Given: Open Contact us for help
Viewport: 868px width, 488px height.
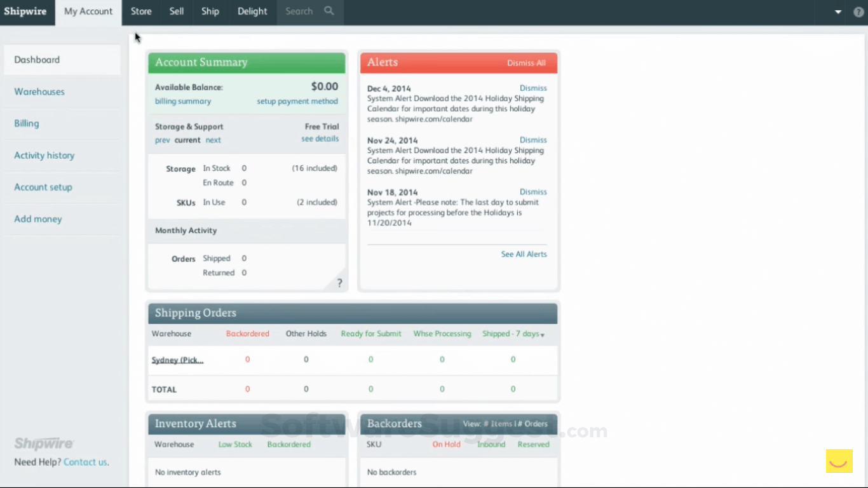Looking at the screenshot, I should tap(86, 462).
